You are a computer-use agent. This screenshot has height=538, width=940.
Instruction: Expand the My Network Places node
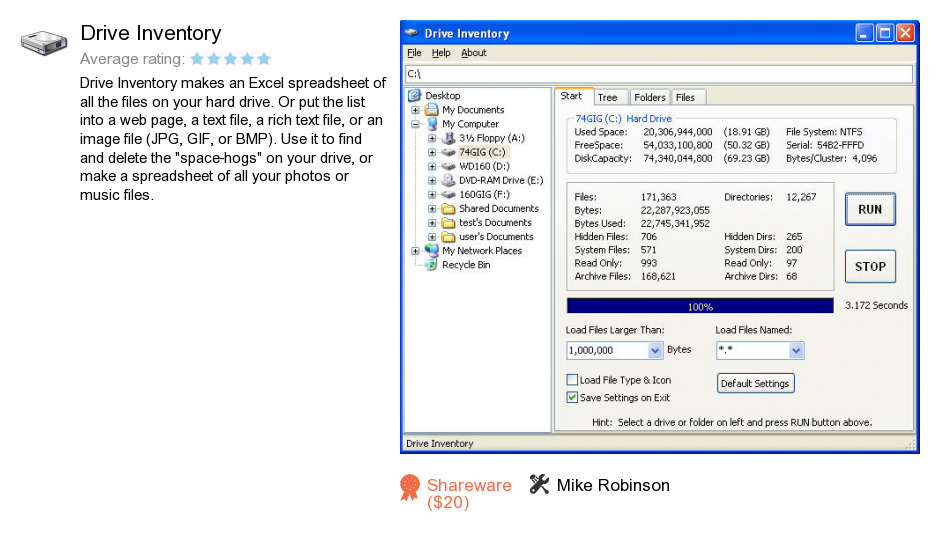415,251
